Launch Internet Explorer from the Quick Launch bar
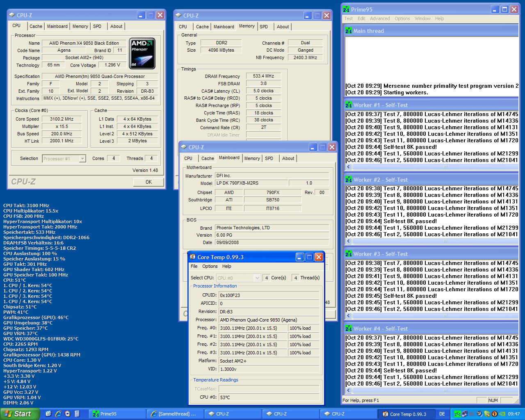Viewport: 525px width, 420px height. (x=58, y=414)
